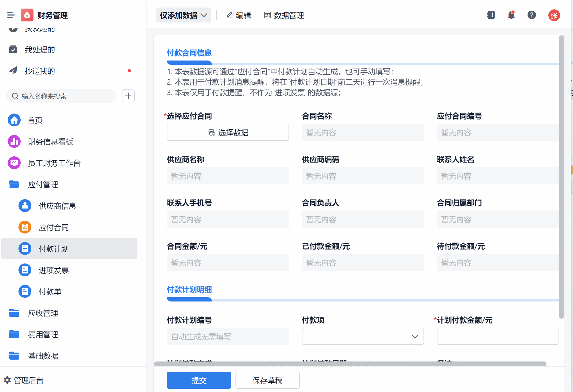Click the 计划付款金额/元 input field
This screenshot has height=392, width=573.
point(497,336)
